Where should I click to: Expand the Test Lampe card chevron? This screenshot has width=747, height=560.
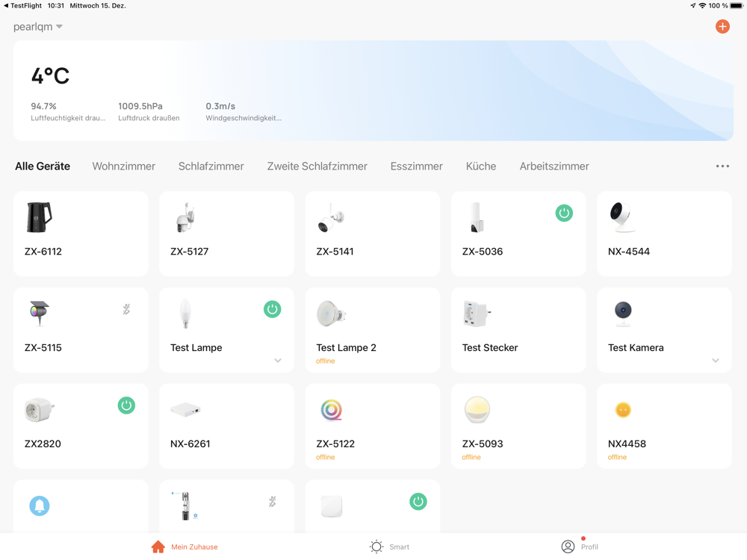tap(278, 361)
